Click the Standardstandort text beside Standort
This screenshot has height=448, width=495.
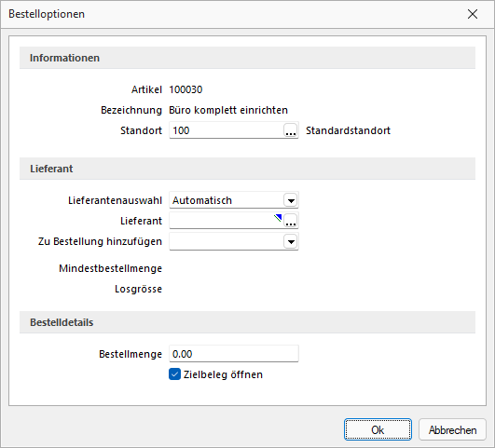[x=348, y=130]
